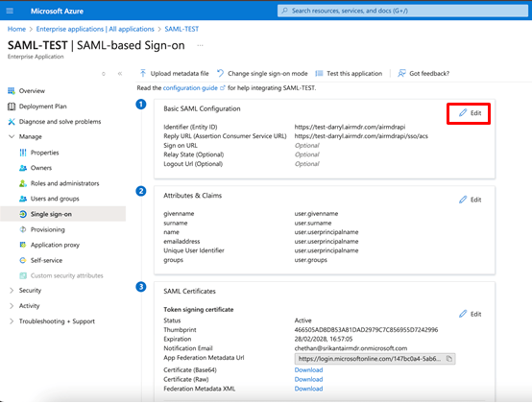Download the Certificate (Base64)
This screenshot has width=532, height=403.
[308, 369]
